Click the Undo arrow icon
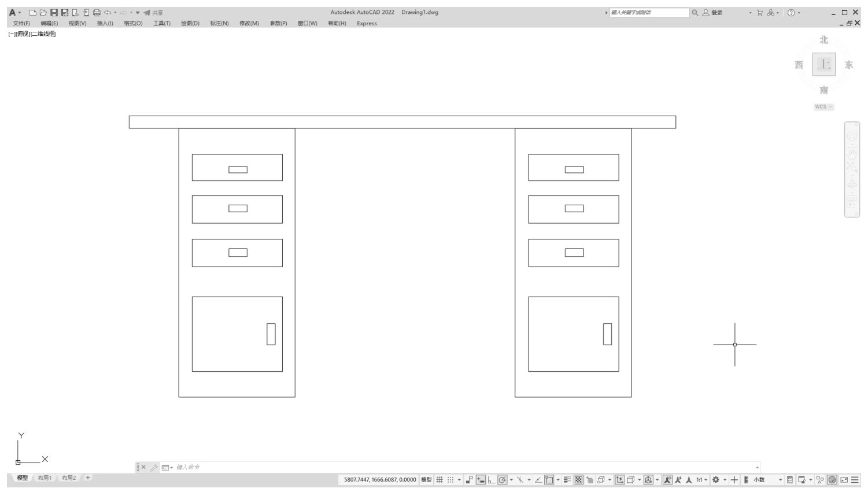The height and width of the screenshot is (492, 868). [108, 13]
